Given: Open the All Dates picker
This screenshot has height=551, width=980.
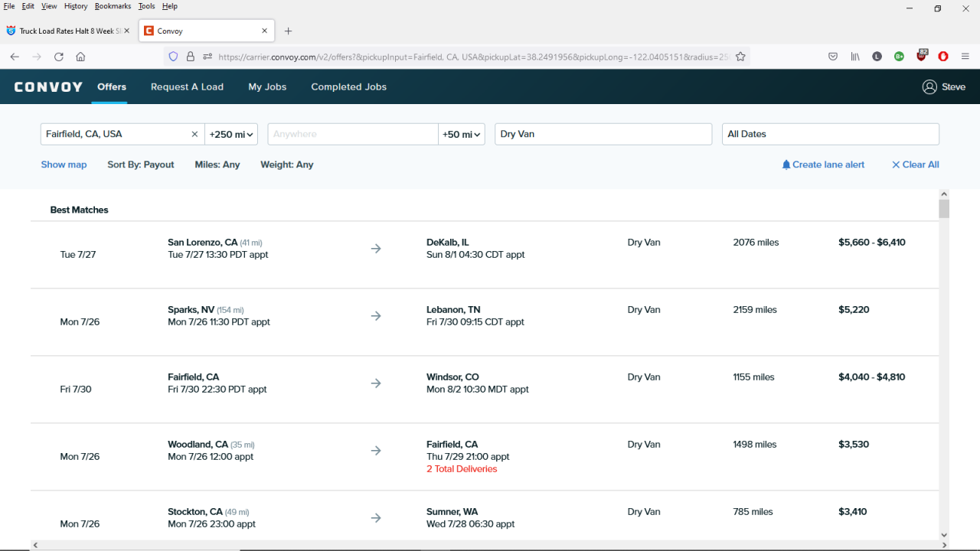Looking at the screenshot, I should [831, 134].
